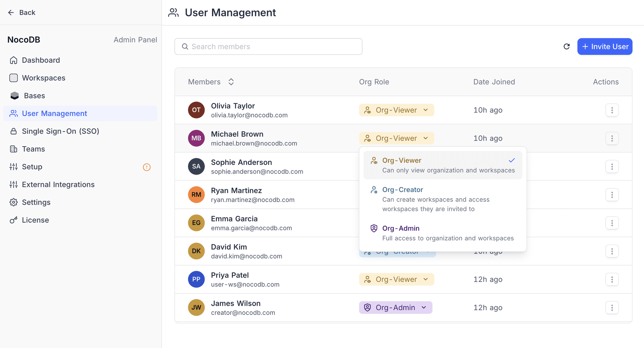This screenshot has height=348, width=644.
Task: Expand James Wilson's Org-Admin role selector
Action: (x=396, y=307)
